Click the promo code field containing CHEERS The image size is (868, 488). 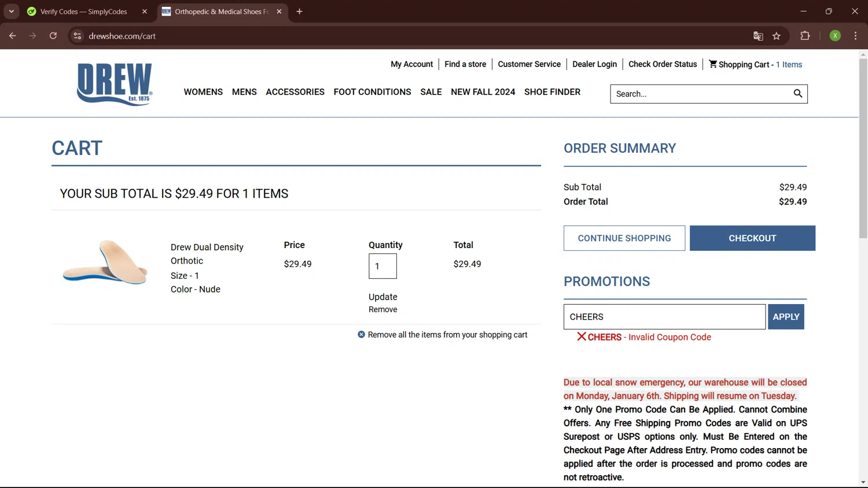[664, 317]
